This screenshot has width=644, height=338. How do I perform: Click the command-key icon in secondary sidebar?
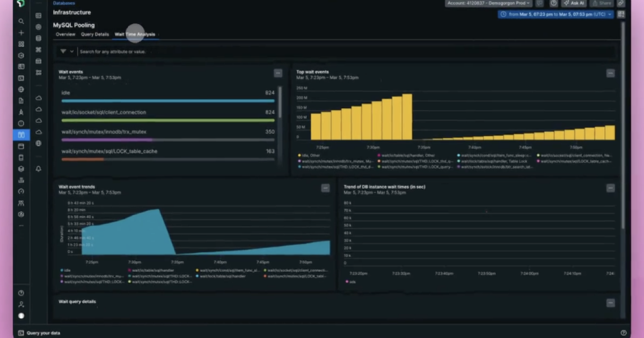click(x=39, y=49)
